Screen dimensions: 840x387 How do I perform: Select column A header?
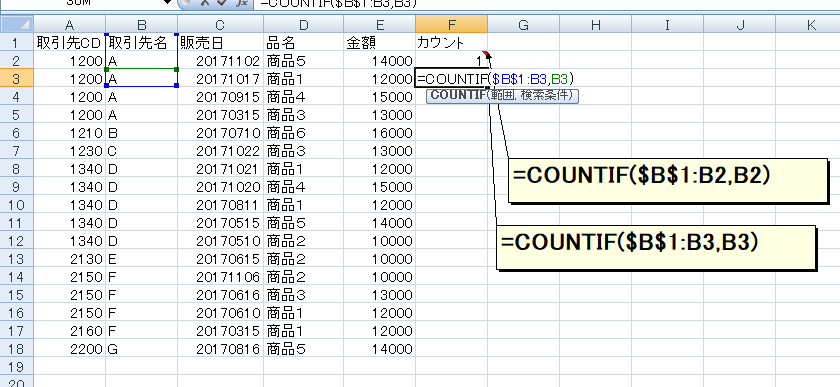[x=70, y=24]
